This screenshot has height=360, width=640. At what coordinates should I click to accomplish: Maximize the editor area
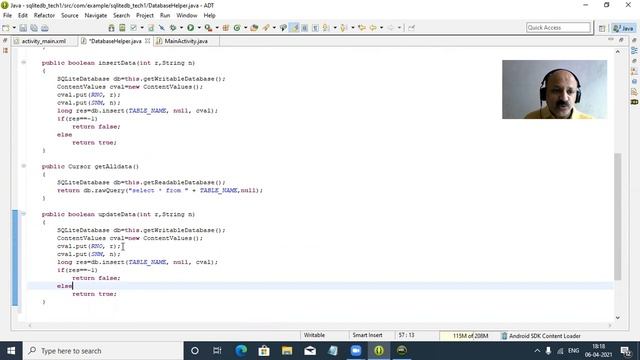(x=621, y=40)
